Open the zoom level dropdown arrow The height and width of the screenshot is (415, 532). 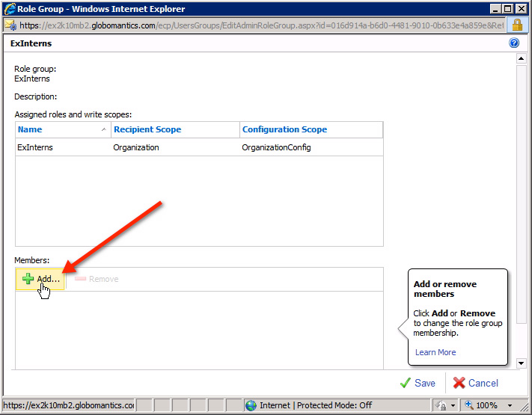point(510,405)
